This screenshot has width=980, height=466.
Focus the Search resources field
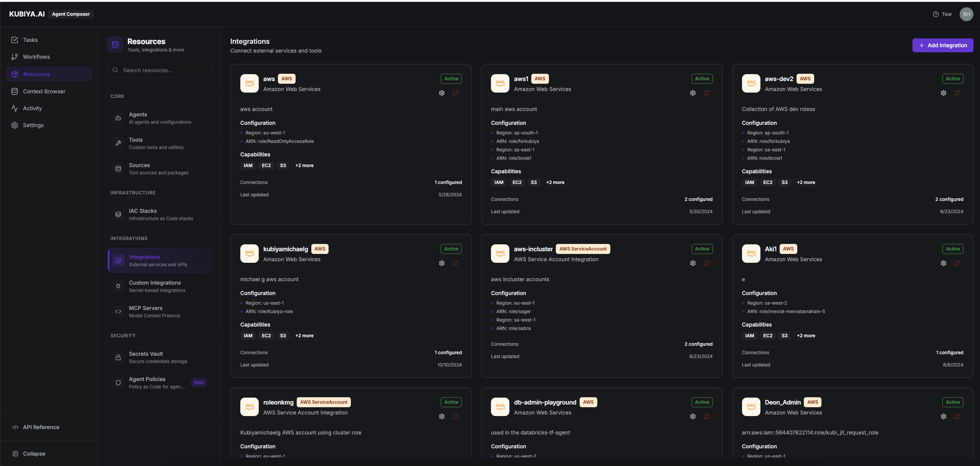159,70
